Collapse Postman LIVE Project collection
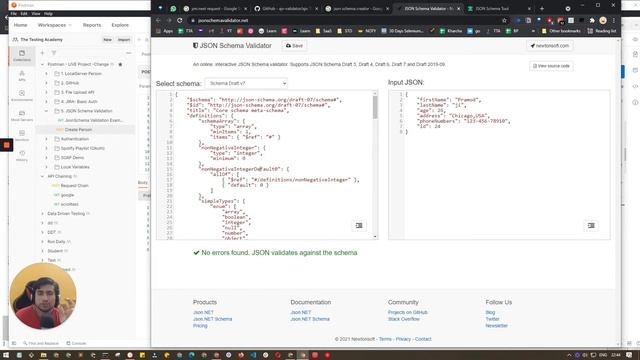The height and width of the screenshot is (360, 640). pyautogui.click(x=42, y=64)
